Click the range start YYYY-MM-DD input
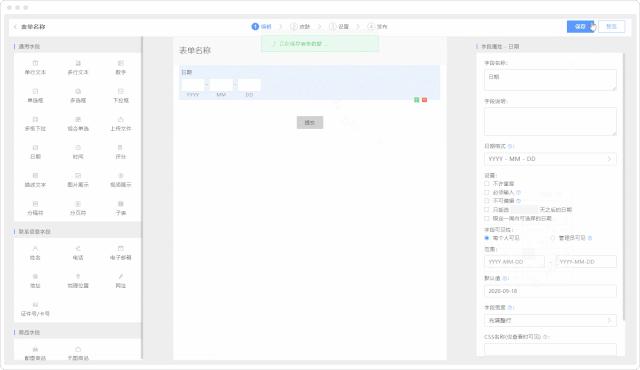The image size is (640, 370). (x=514, y=261)
